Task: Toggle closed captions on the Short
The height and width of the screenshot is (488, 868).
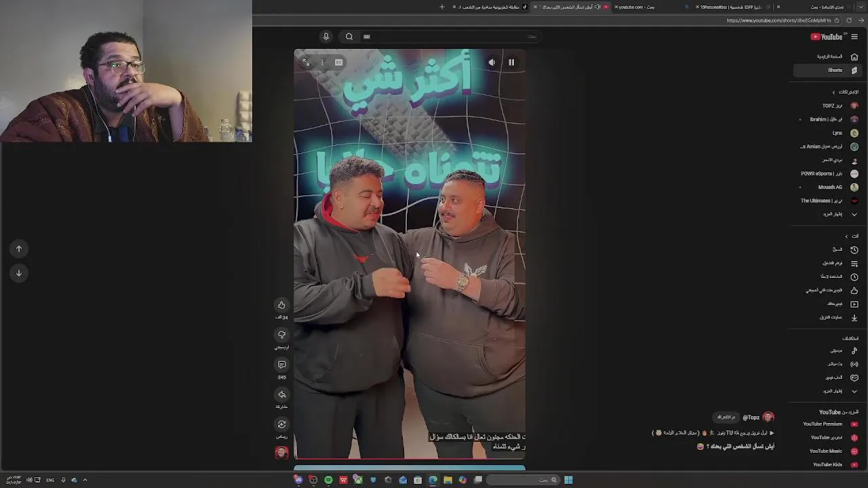Action: point(338,62)
